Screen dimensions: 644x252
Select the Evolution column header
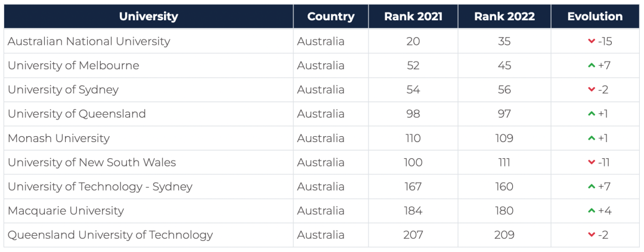595,16
